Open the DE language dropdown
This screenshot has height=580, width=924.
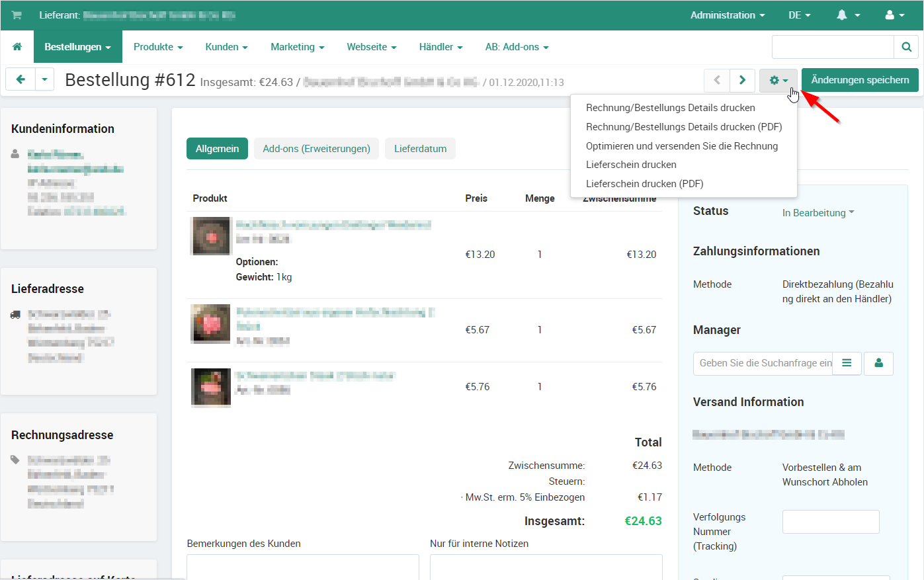pyautogui.click(x=799, y=15)
